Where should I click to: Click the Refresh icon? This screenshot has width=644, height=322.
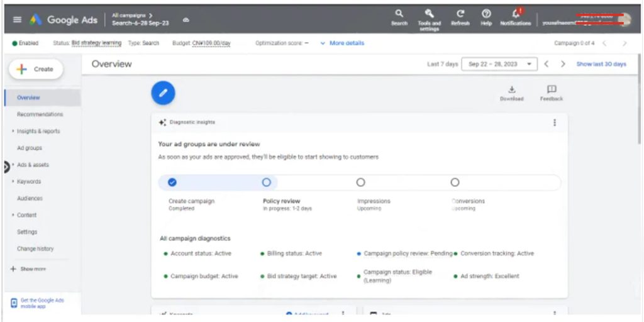coord(460,14)
